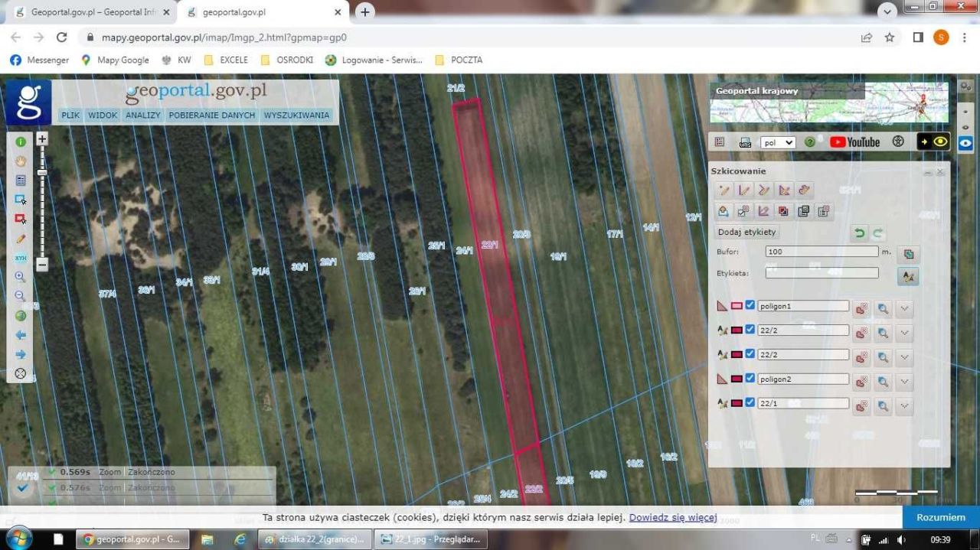
Task: Activate the XYH coordinates tool
Action: pyautogui.click(x=21, y=258)
